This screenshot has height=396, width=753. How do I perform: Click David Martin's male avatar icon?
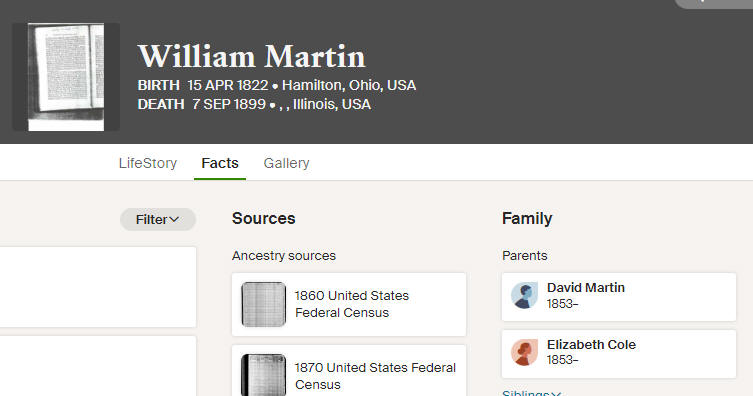click(524, 295)
